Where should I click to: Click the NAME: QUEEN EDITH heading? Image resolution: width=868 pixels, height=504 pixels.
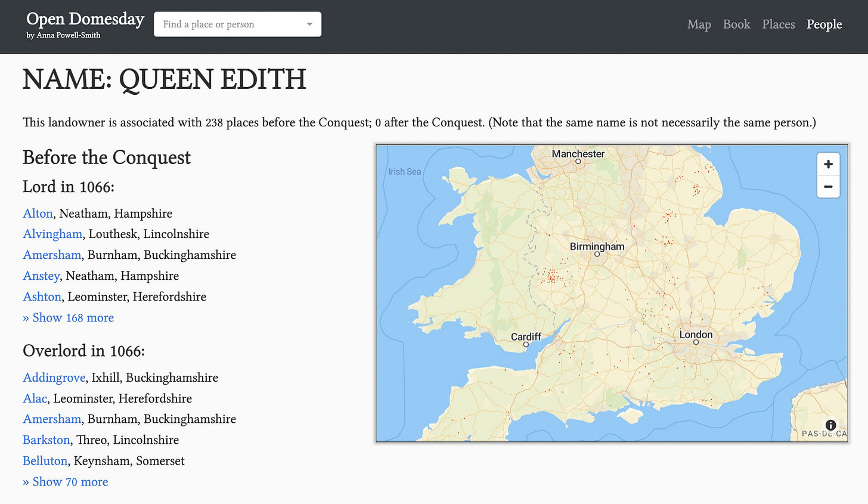(165, 79)
